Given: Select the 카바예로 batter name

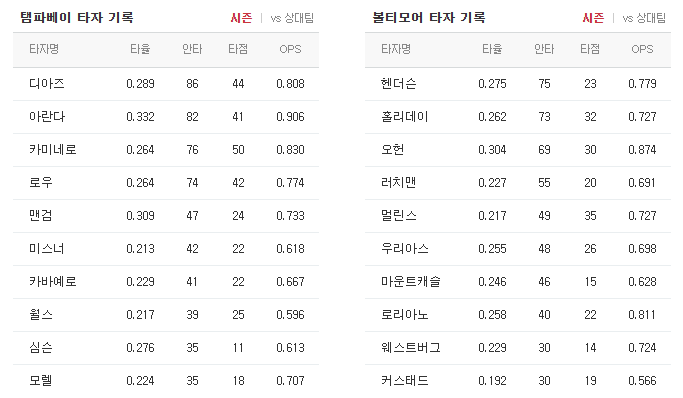Looking at the screenshot, I should [x=53, y=282].
